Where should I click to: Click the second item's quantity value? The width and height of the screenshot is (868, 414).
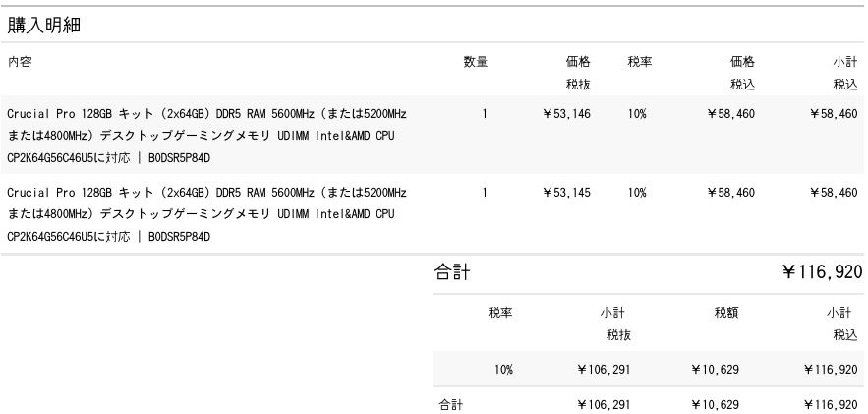(x=485, y=193)
